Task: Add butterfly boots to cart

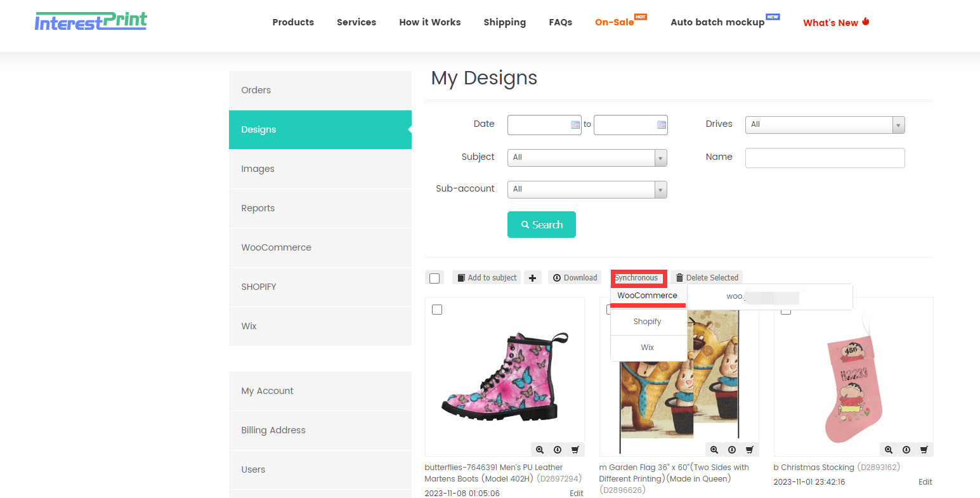Action: pyautogui.click(x=575, y=450)
